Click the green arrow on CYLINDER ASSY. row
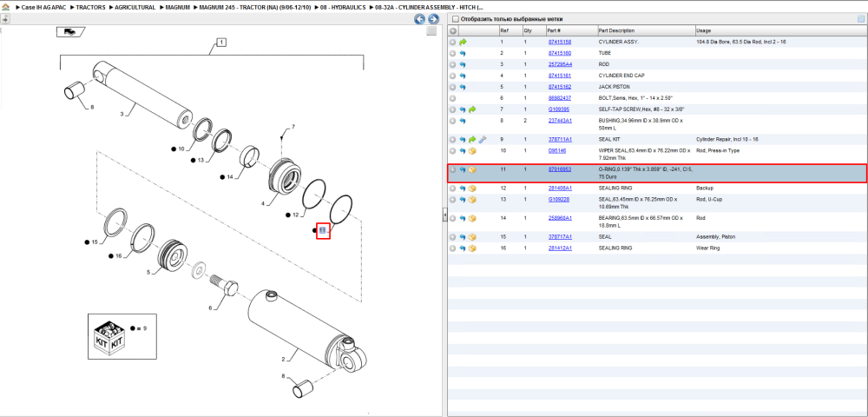This screenshot has height=417, width=868. coord(464,42)
